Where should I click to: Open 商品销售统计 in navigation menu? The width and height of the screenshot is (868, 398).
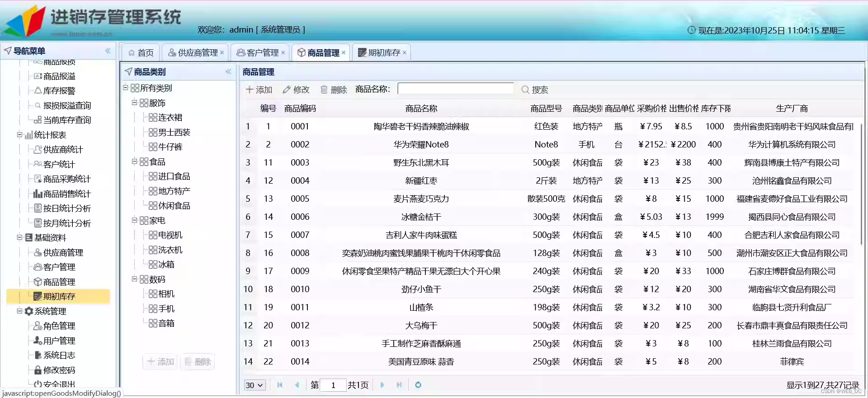[x=67, y=194]
